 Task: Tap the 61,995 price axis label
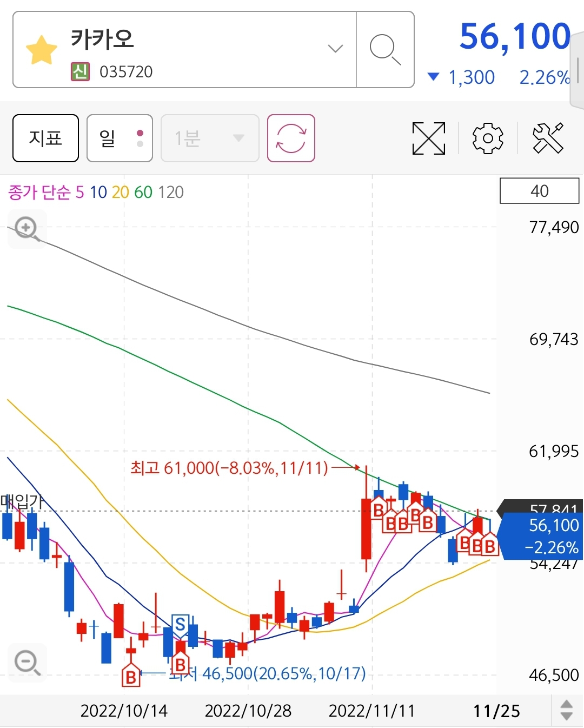pyautogui.click(x=554, y=451)
